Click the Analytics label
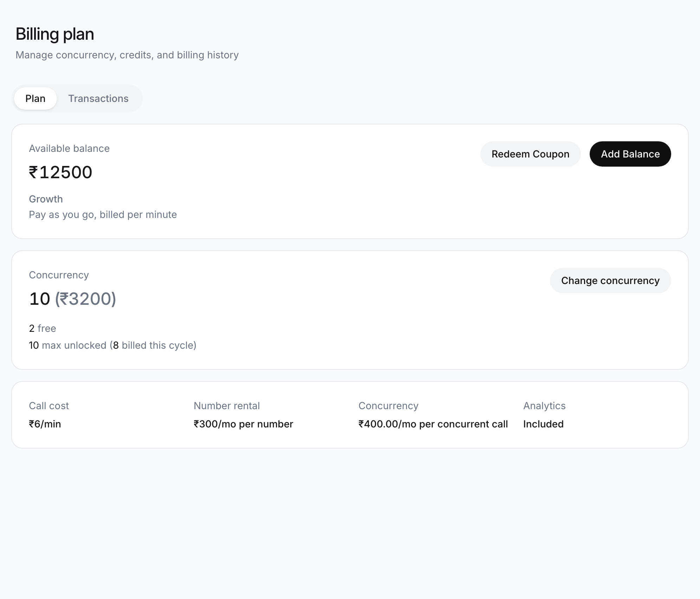 pos(544,406)
